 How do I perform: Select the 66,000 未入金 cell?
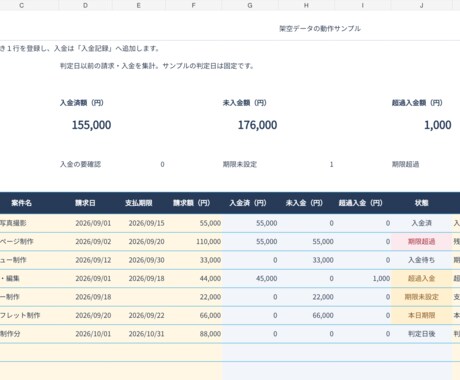[306, 315]
